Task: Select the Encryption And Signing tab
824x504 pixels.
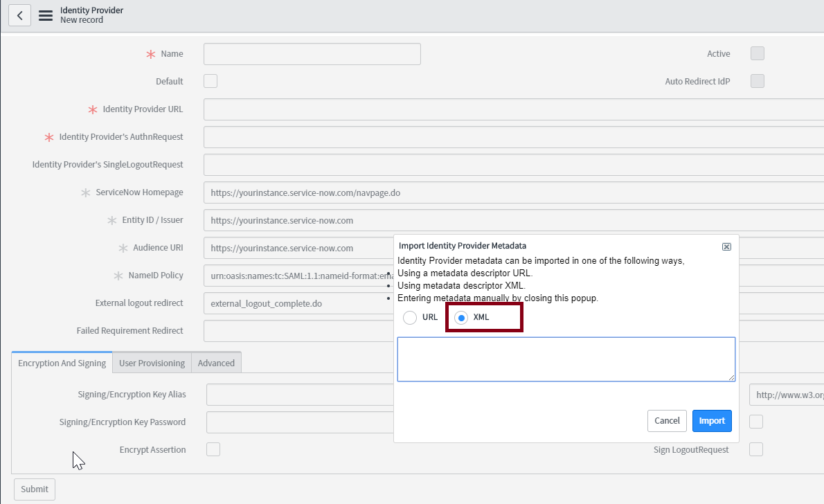Action: click(62, 363)
